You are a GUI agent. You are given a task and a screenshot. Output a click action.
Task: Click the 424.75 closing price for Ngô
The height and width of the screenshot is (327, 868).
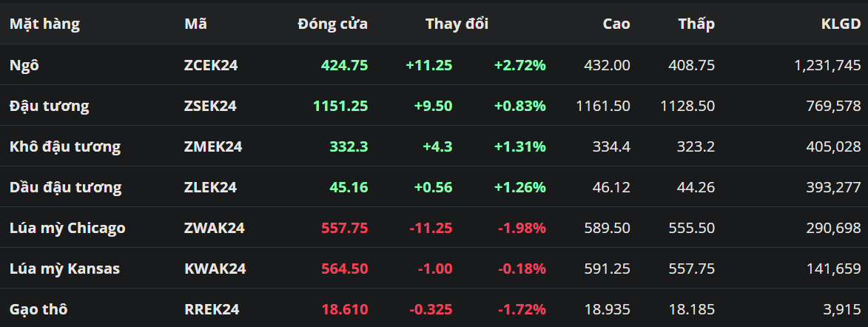344,65
